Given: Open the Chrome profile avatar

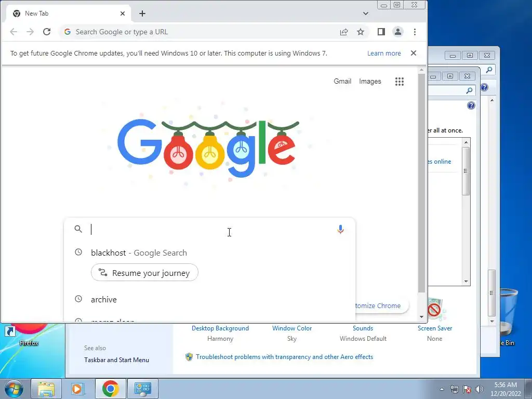Looking at the screenshot, I should (397, 32).
